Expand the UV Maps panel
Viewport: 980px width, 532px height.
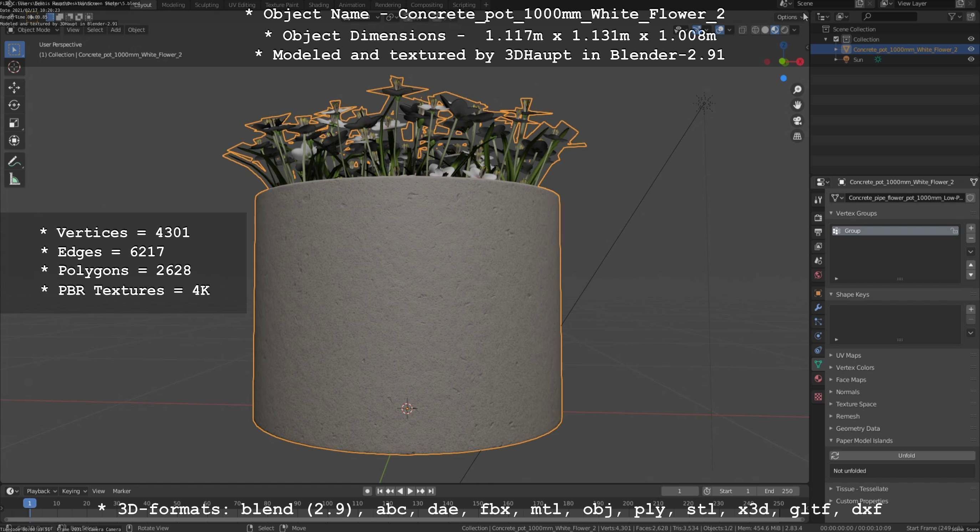[831, 355]
